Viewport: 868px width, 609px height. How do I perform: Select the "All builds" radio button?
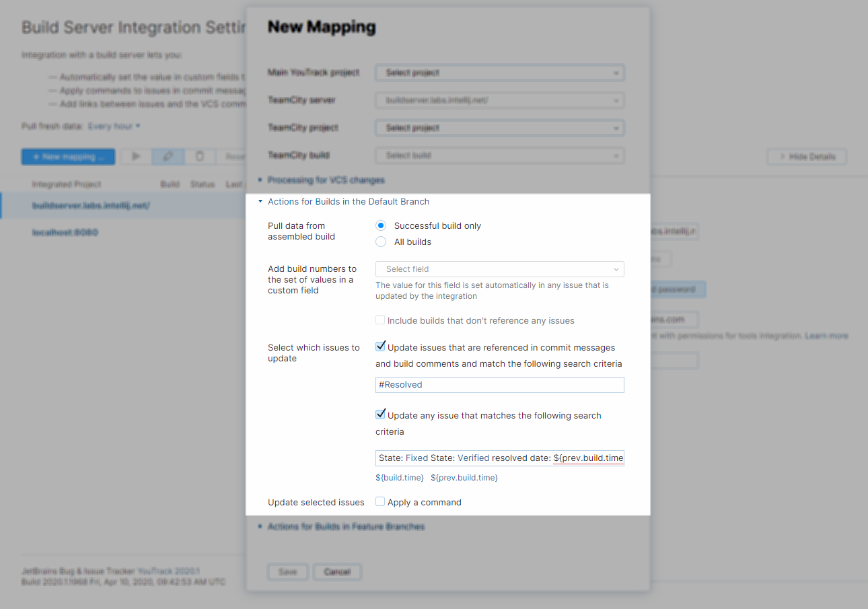[380, 241]
